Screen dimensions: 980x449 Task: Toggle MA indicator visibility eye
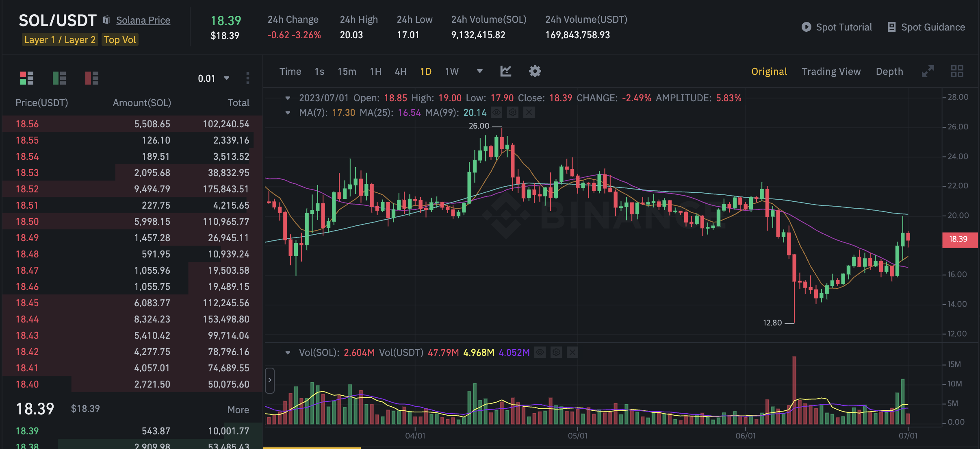click(497, 112)
